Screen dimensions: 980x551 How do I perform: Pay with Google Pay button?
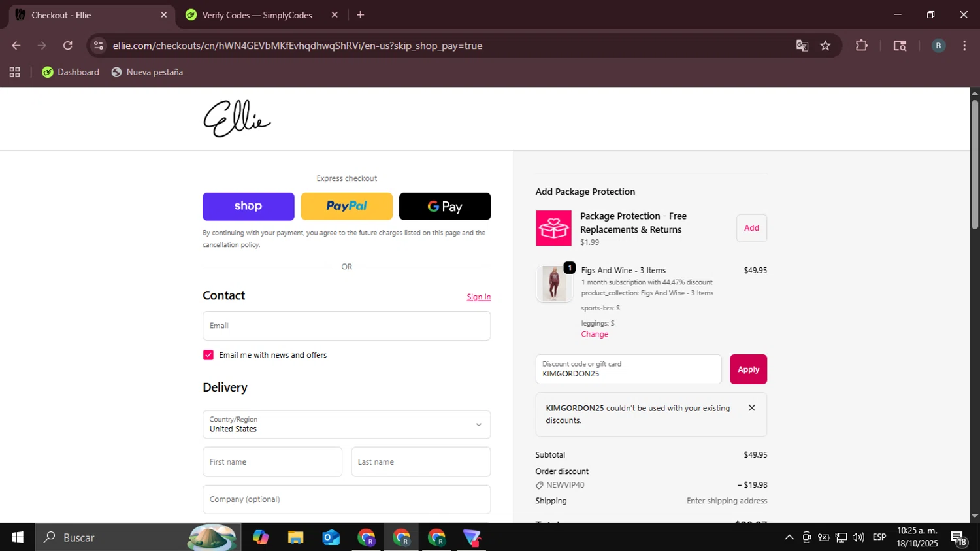click(x=445, y=207)
